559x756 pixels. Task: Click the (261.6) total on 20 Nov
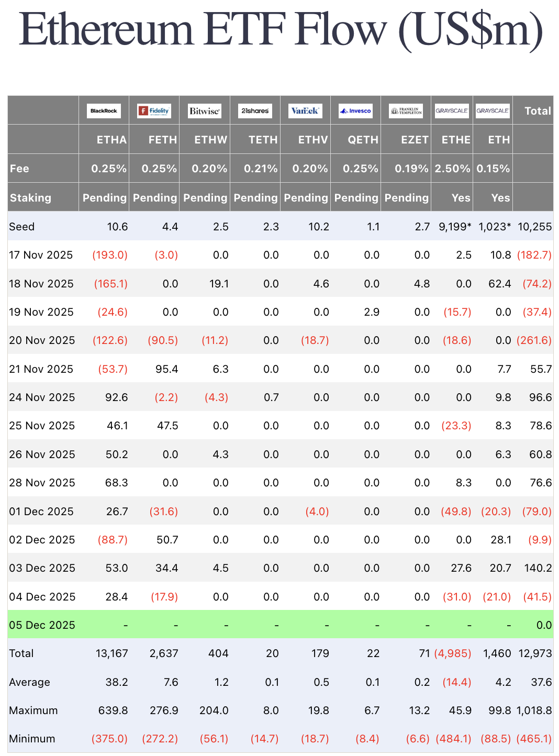tap(534, 340)
